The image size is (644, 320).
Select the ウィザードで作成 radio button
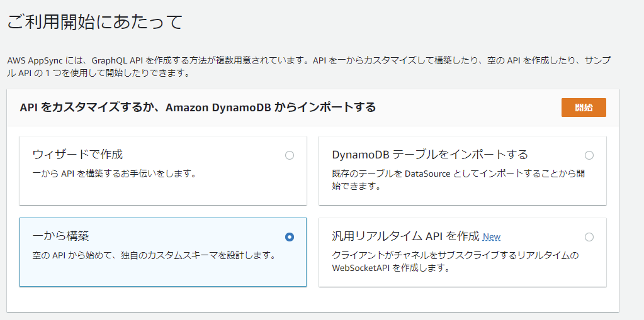(290, 155)
